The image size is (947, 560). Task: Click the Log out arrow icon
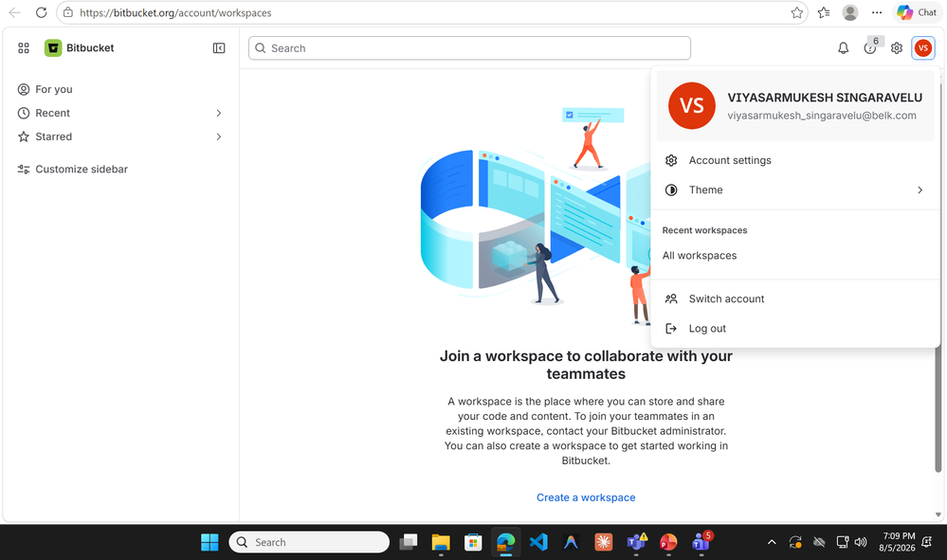point(671,328)
